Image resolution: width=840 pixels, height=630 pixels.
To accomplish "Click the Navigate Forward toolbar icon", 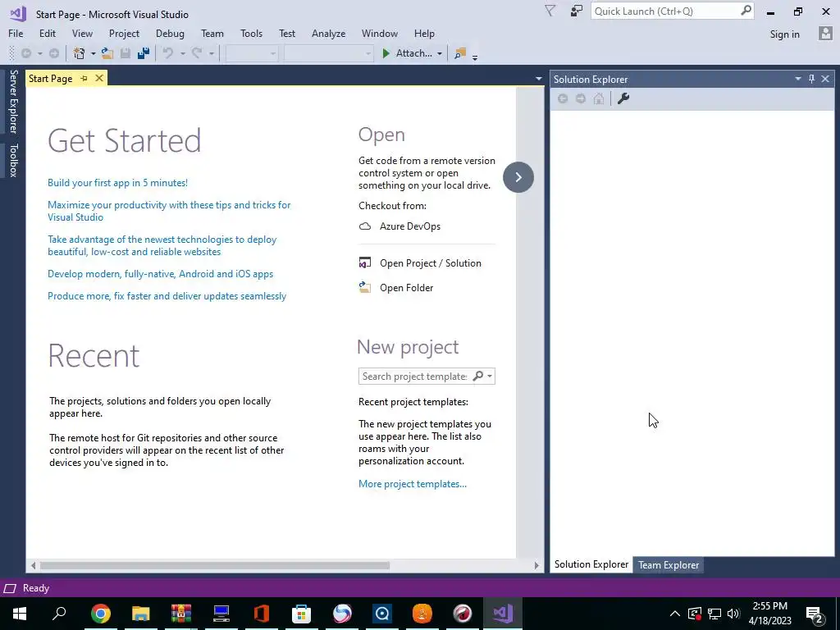I will point(54,53).
